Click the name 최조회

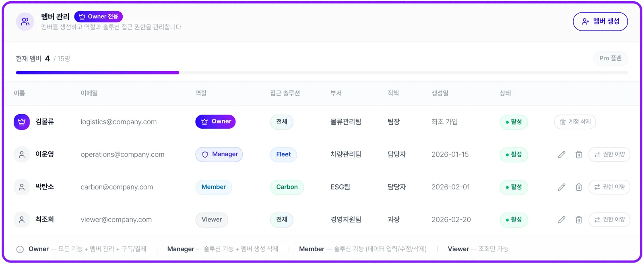(x=45, y=220)
